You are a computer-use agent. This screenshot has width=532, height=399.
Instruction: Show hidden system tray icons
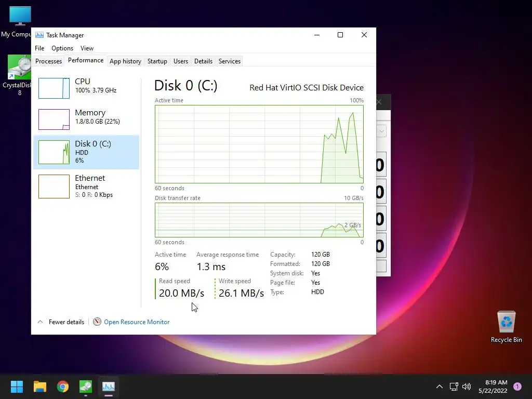[x=440, y=387]
